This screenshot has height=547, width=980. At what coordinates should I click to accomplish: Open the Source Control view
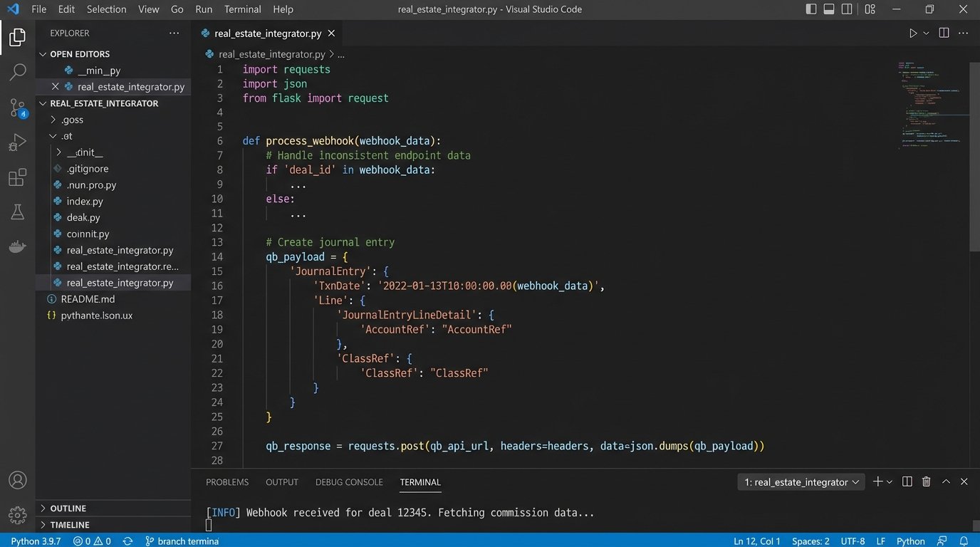pos(18,108)
